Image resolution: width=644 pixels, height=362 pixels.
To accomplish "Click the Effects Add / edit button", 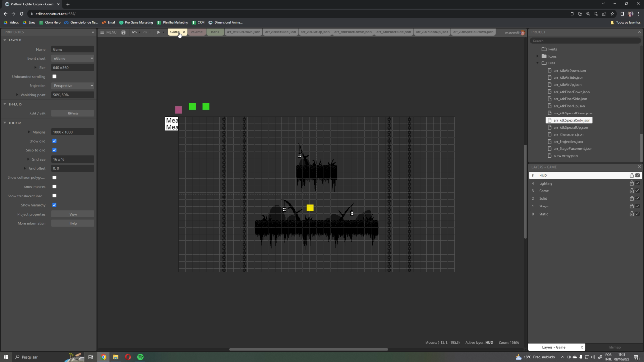I will (73, 113).
